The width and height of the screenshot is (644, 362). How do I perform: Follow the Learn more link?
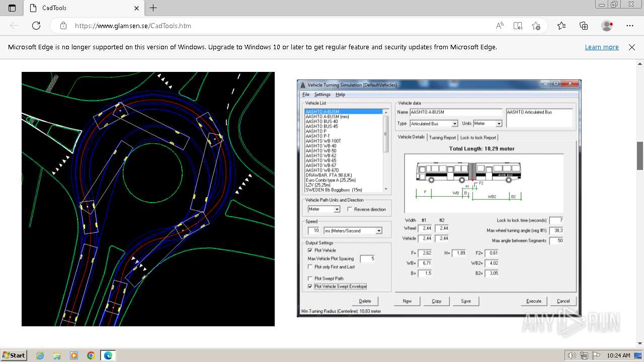[x=602, y=47]
